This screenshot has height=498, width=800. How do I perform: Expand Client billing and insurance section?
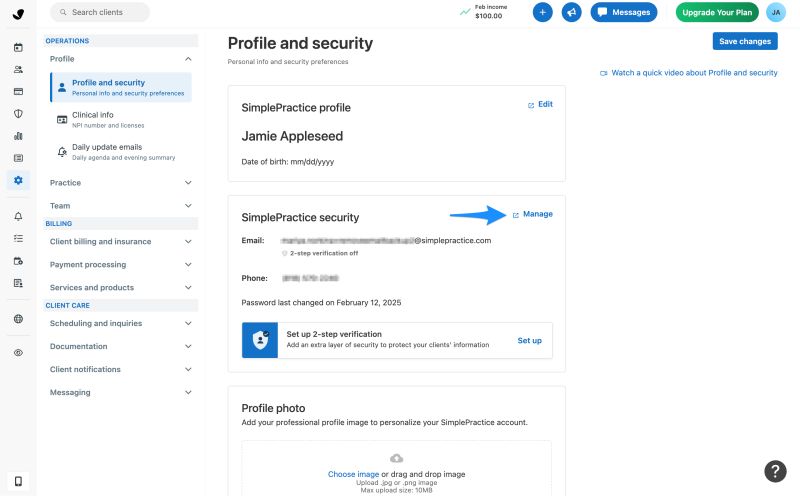[120, 241]
